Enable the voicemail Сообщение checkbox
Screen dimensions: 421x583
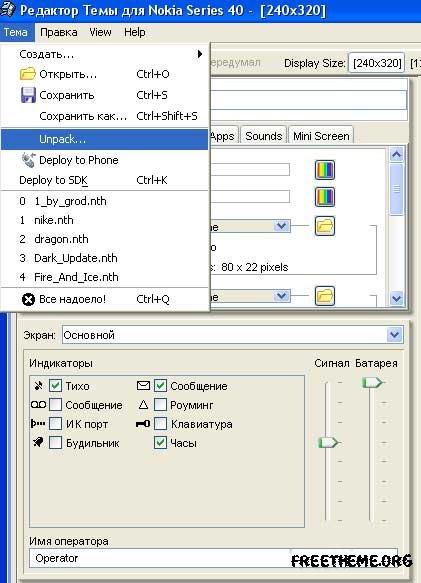pos(55,405)
